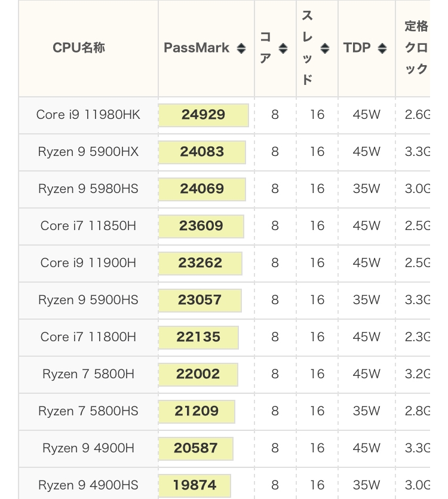Click the 19874 PassMark score bar
Image resolution: width=448 pixels, height=499 pixels.
pos(194,485)
